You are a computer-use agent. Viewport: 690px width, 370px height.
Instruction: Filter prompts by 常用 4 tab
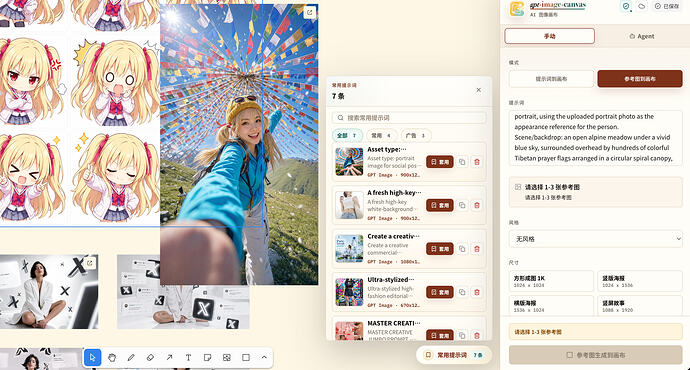[381, 136]
